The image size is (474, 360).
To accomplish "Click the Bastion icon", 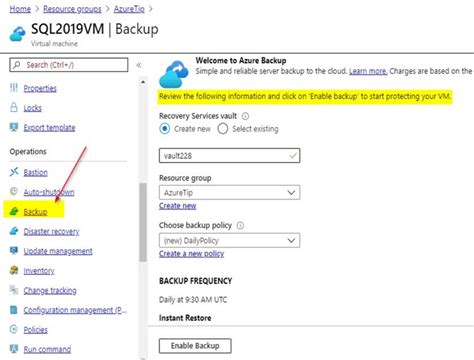I will 14,172.
